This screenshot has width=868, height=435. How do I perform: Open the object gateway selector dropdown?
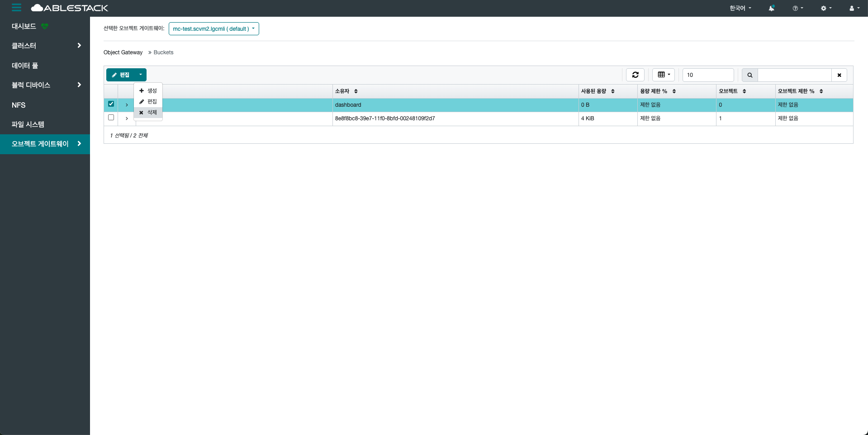[x=214, y=28]
